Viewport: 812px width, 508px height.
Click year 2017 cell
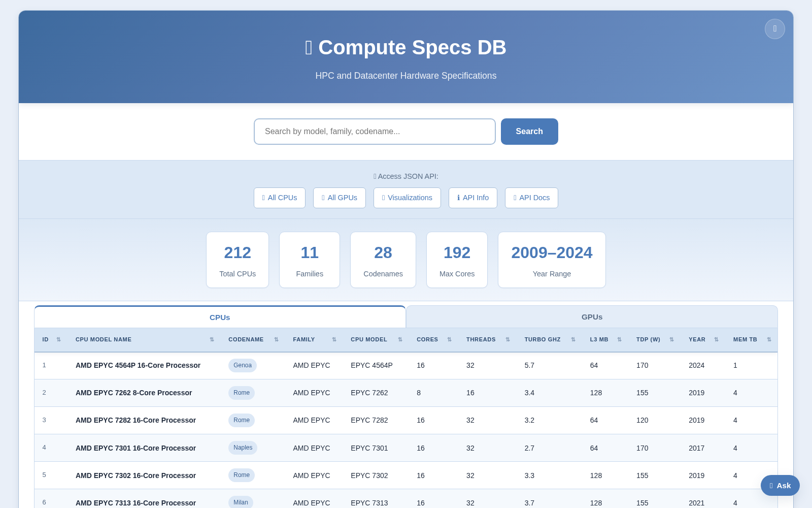696,448
